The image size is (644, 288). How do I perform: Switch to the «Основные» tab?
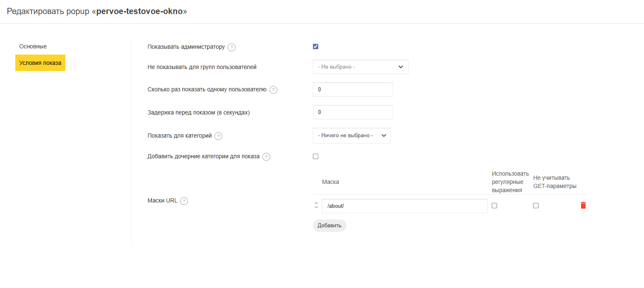pos(33,46)
